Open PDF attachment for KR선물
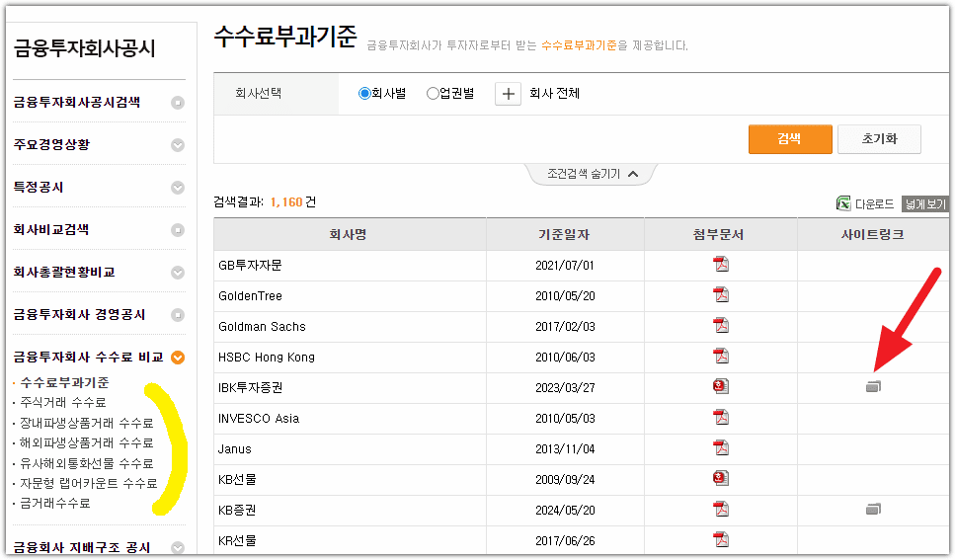 click(721, 539)
